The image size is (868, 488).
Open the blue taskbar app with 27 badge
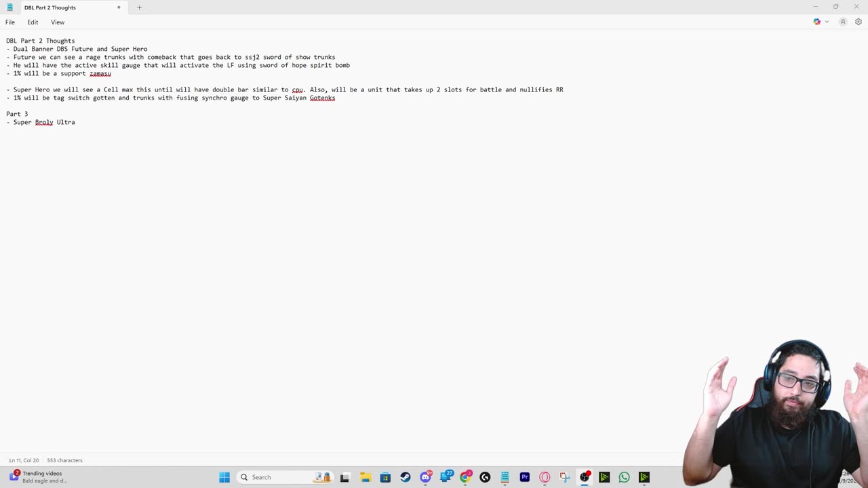[446, 477]
